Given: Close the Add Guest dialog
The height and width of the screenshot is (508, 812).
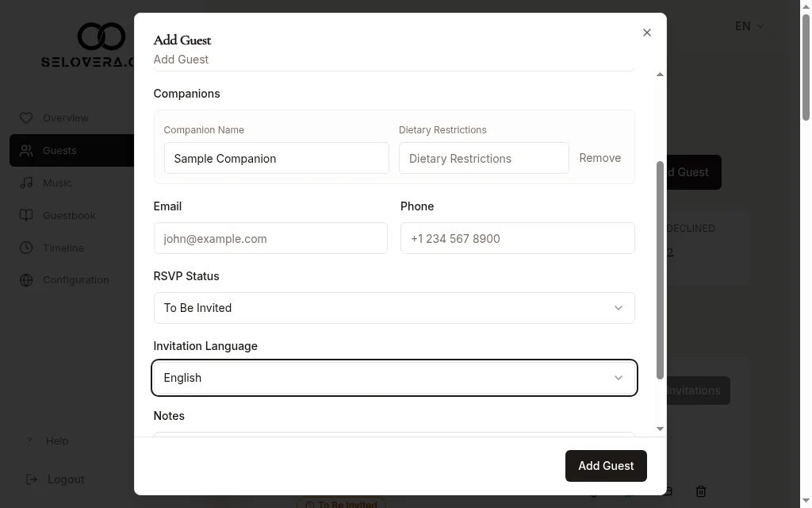Looking at the screenshot, I should 647,33.
